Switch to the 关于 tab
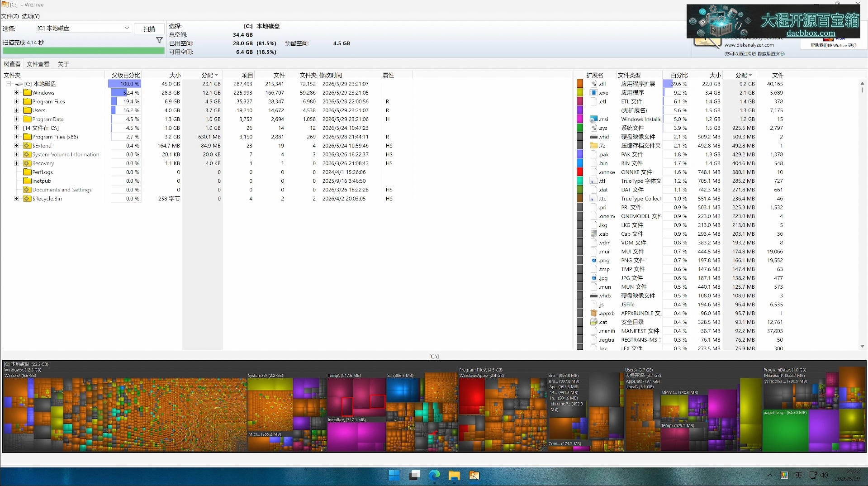The width and height of the screenshot is (868, 486). (x=63, y=64)
